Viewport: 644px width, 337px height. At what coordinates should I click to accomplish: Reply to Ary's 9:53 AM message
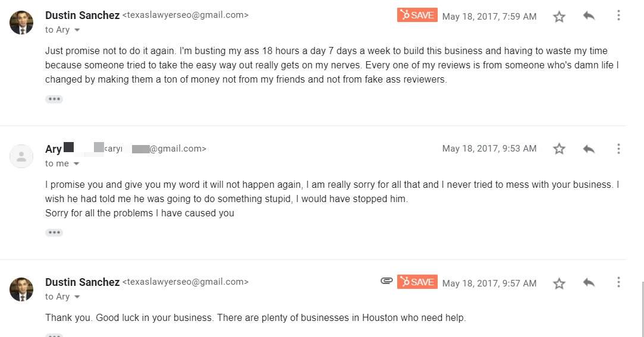(589, 149)
